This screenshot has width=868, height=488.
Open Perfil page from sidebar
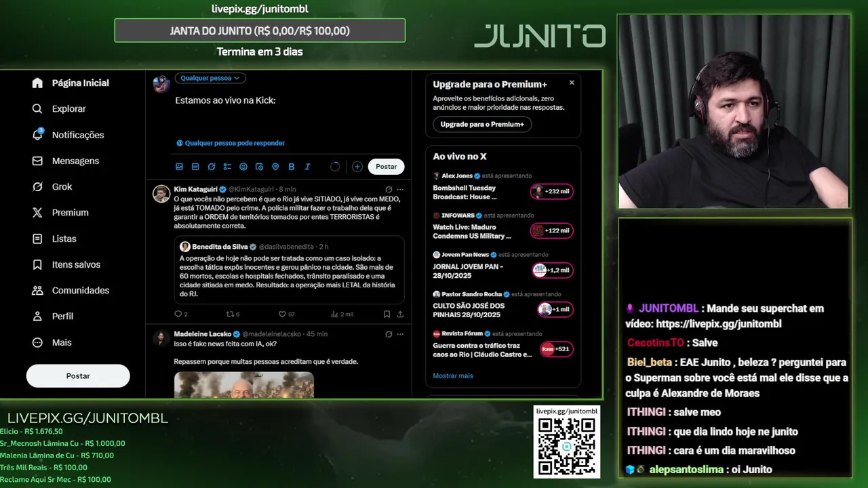pyautogui.click(x=52, y=316)
